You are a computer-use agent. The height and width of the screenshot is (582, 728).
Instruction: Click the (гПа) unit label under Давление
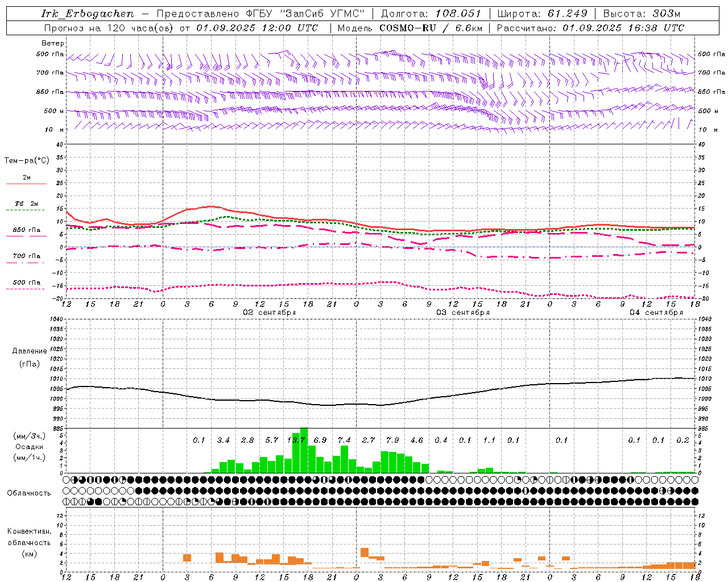point(30,364)
